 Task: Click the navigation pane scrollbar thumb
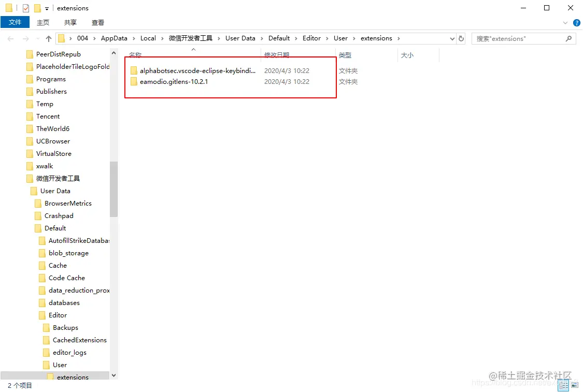[x=114, y=189]
